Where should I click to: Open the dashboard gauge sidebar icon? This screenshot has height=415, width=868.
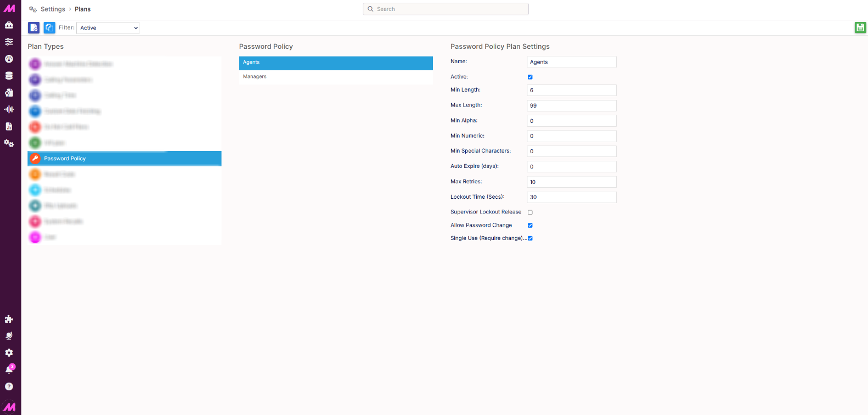[9, 59]
